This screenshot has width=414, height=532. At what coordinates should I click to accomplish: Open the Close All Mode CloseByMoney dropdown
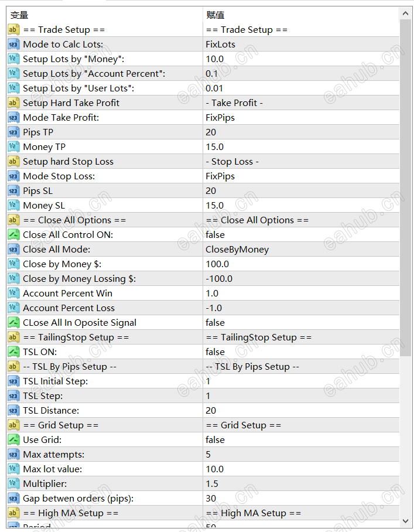point(237,249)
